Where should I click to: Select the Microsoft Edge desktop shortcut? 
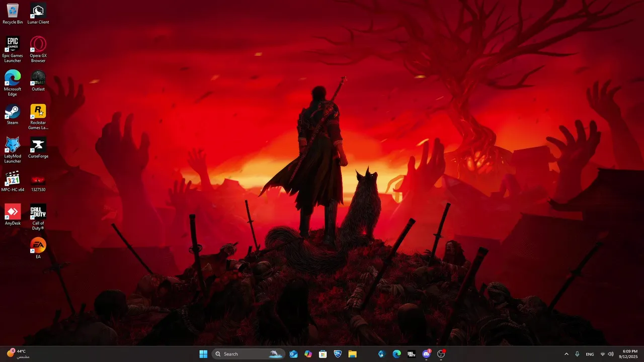click(x=13, y=83)
